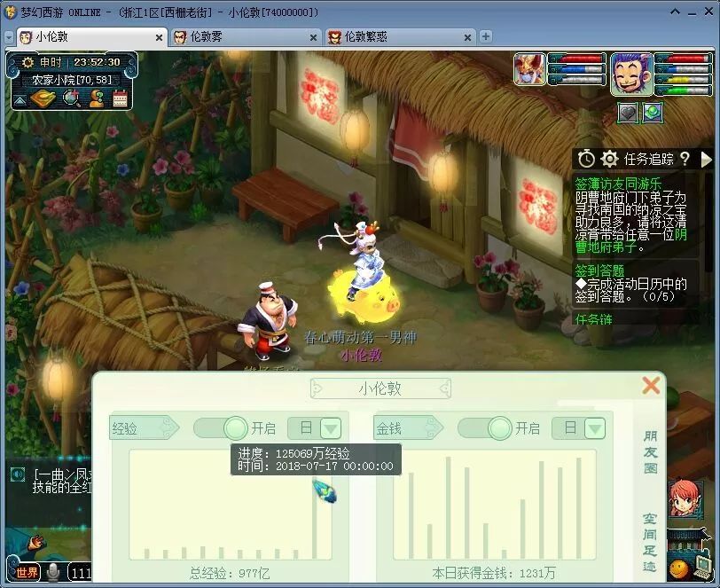Screen dimensions: 720x588
Task: Open the 空间足迹 side tab
Action: click(x=649, y=543)
